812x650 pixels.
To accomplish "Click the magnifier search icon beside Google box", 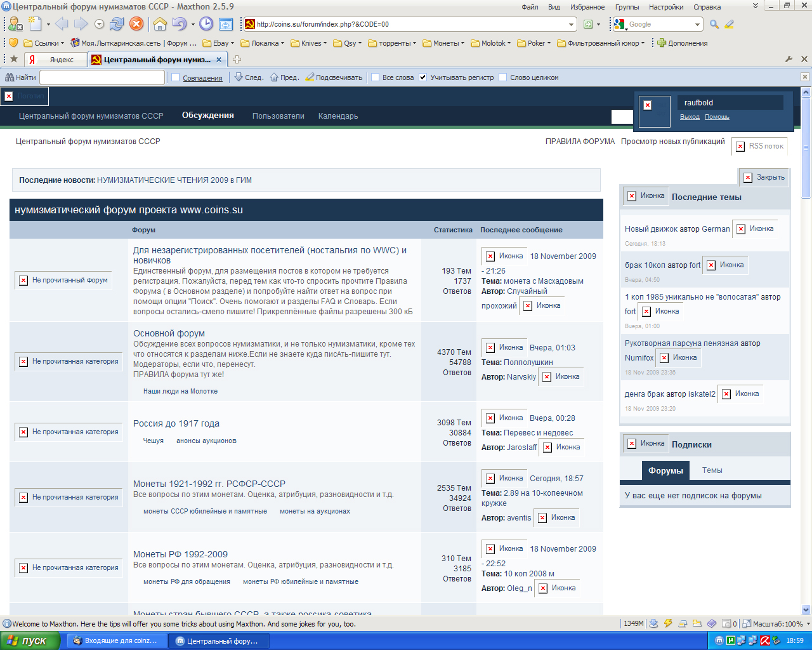I will 714,24.
